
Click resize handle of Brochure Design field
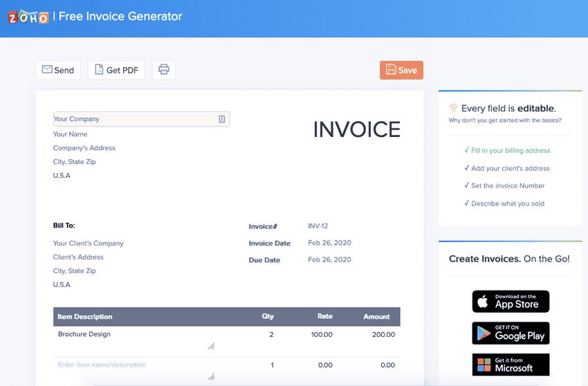[212, 346]
